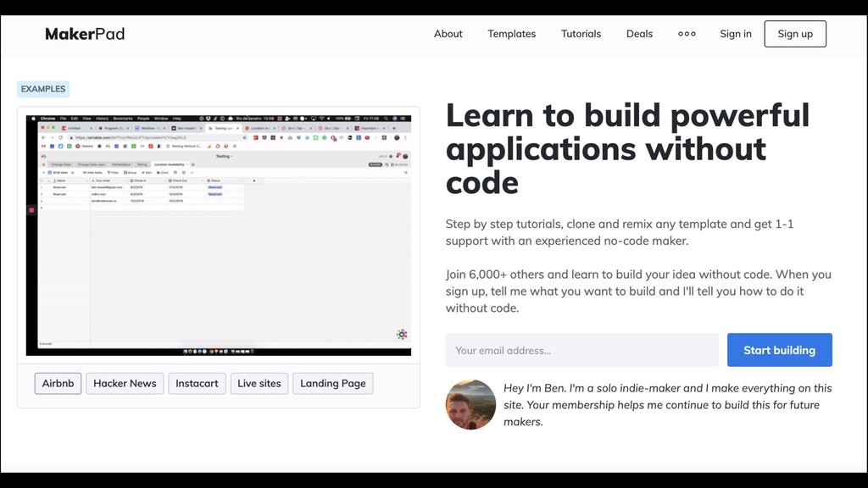Image resolution: width=868 pixels, height=488 pixels.
Task: Go to the About page
Action: coord(448,34)
